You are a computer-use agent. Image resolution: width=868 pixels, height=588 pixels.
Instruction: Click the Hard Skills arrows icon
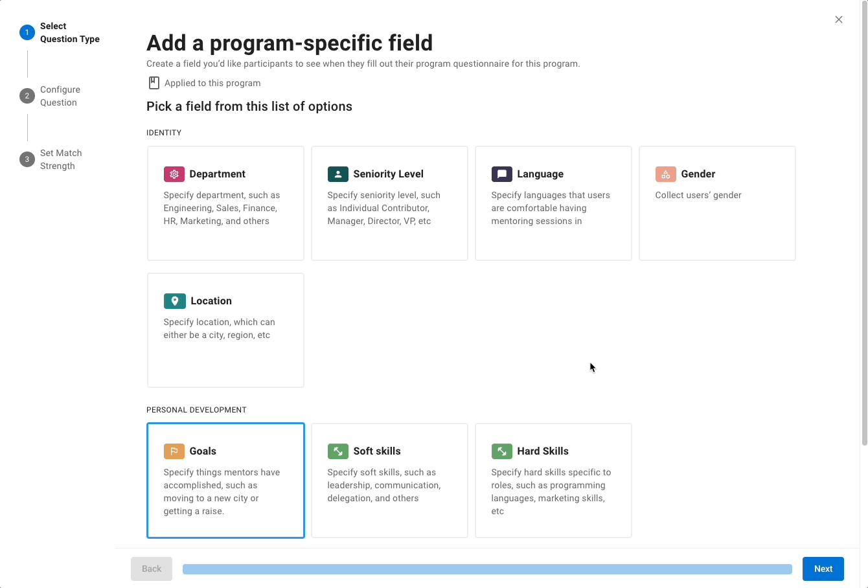click(x=501, y=451)
